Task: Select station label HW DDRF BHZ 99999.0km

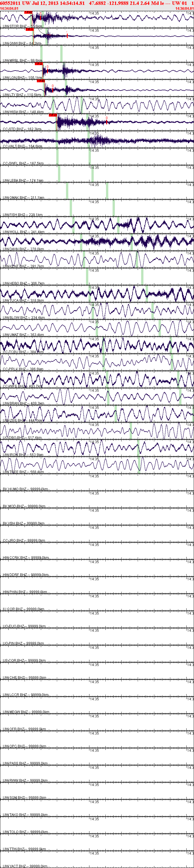Action: pyautogui.click(x=26, y=575)
